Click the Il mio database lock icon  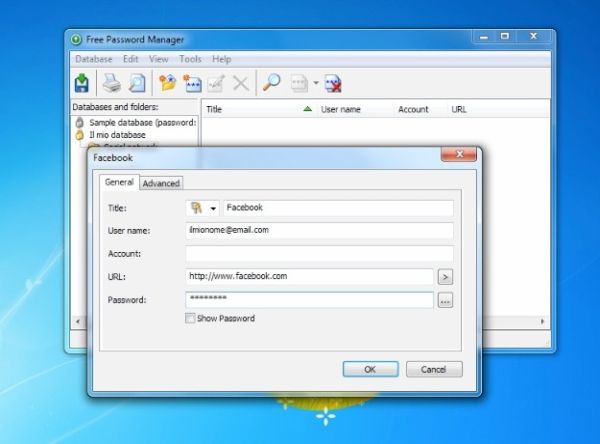pos(80,135)
